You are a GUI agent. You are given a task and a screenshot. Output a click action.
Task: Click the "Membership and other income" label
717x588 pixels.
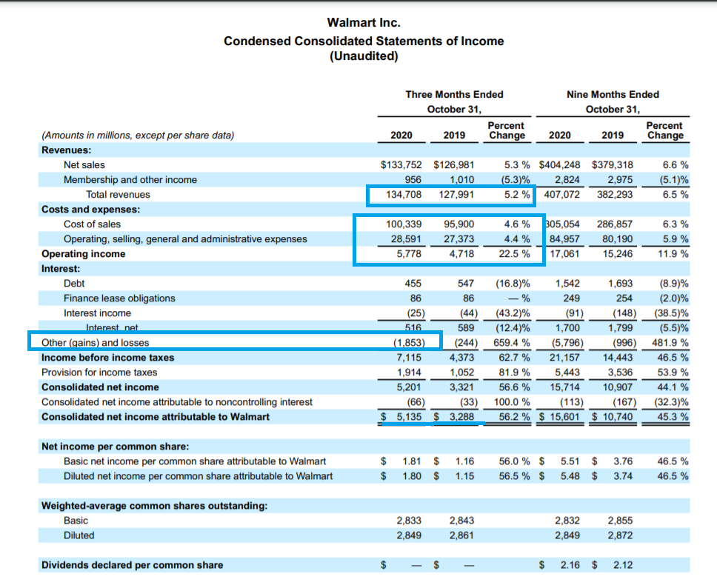click(x=130, y=180)
